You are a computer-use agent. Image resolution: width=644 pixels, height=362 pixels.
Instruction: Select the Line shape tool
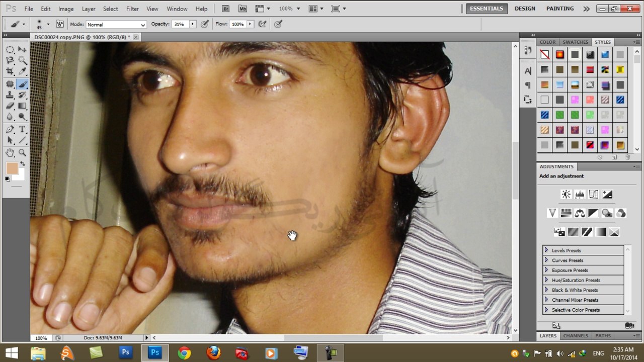23,140
